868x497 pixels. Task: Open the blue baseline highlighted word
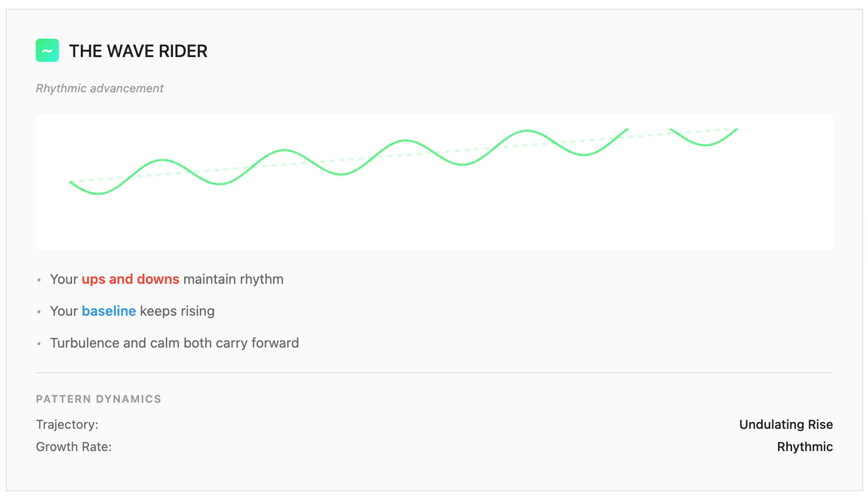click(109, 311)
